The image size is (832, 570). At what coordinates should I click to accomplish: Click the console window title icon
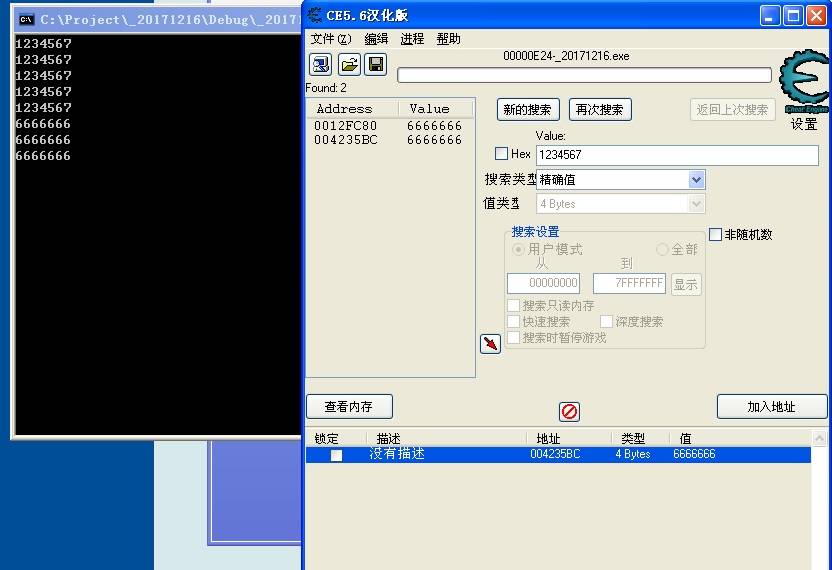(27, 19)
